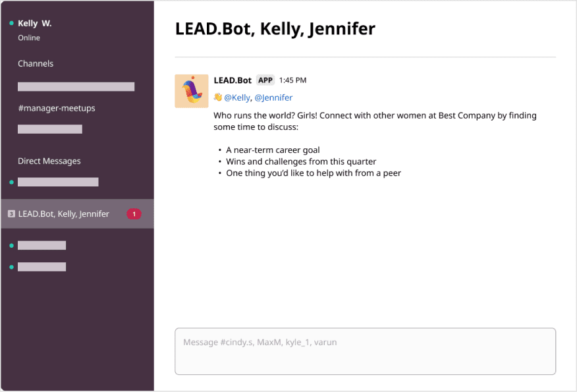This screenshot has height=392, width=577.
Task: Click the LEAD.Bot sender name
Action: 233,80
